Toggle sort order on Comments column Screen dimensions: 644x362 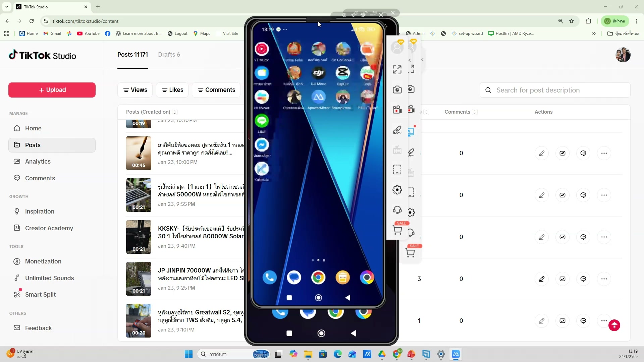point(475,112)
